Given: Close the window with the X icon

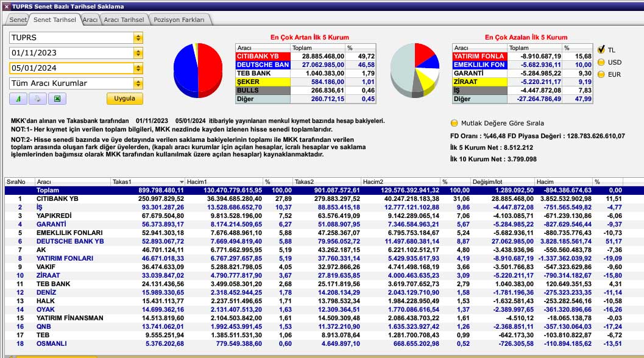Looking at the screenshot, I should coord(6,6).
